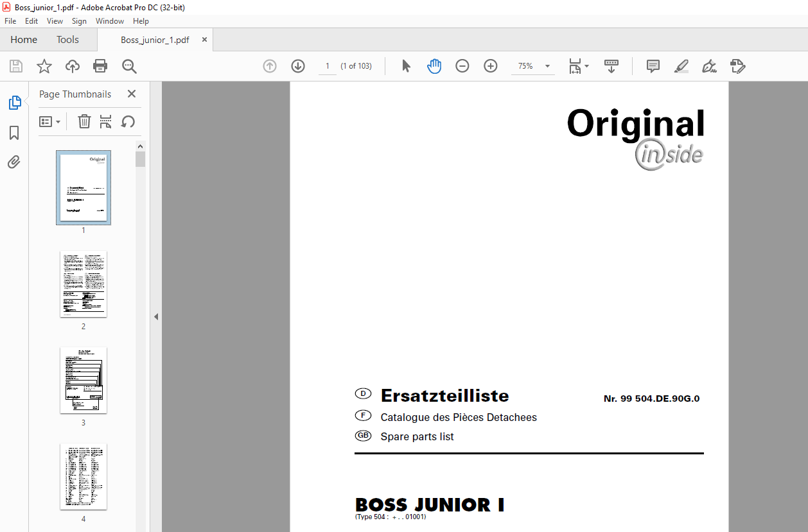This screenshot has width=808, height=532.
Task: Click the 'Nr. 99 504.DE.90G.0' text
Action: pos(651,399)
